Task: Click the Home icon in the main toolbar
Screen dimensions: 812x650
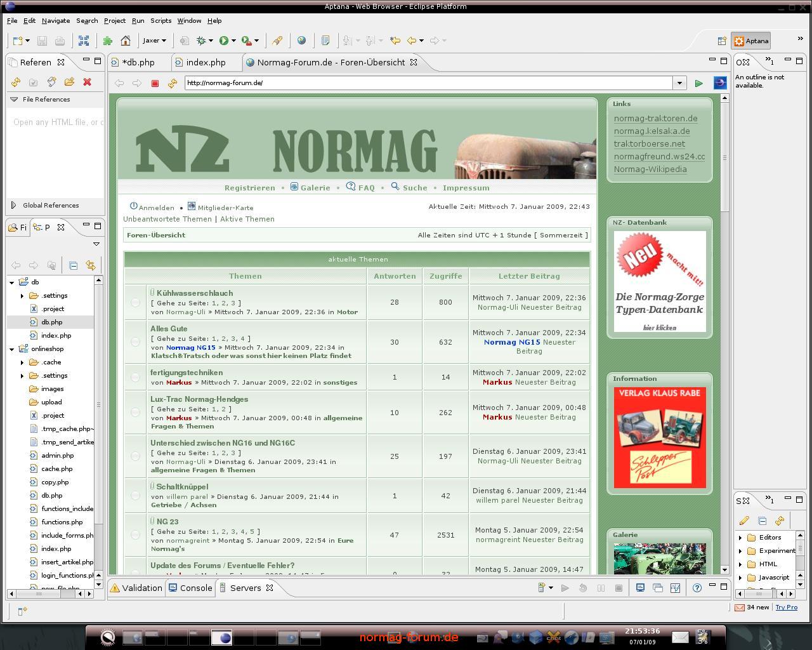Action: pos(126,41)
